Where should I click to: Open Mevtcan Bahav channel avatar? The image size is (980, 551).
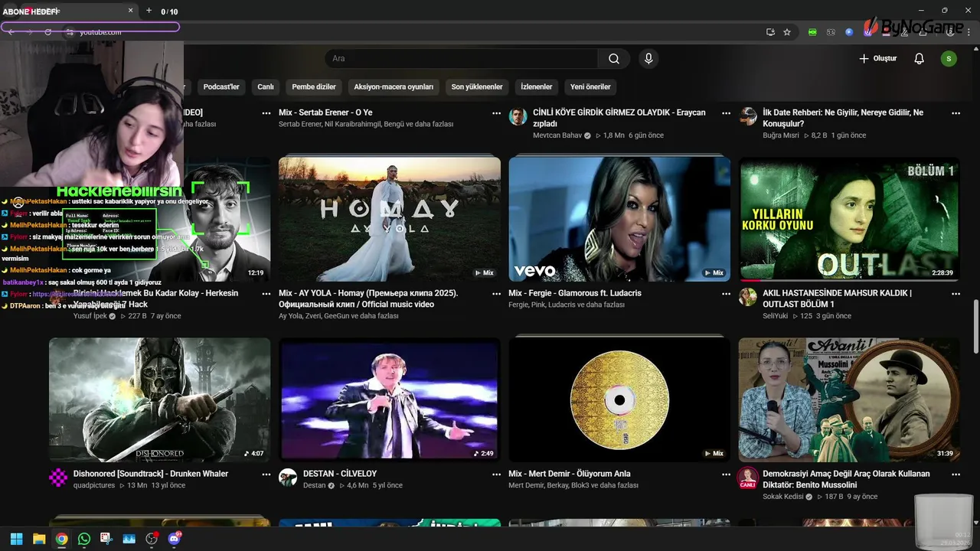pos(518,116)
